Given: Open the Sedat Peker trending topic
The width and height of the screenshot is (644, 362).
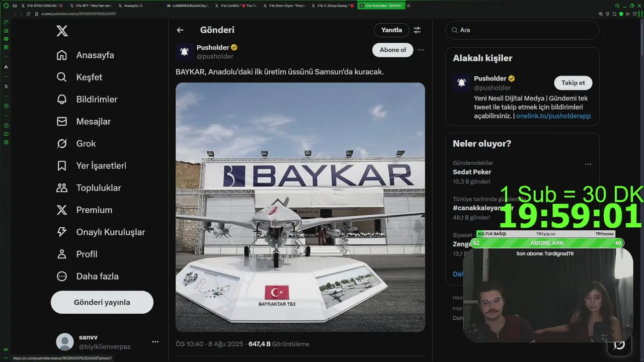Looking at the screenshot, I should pyautogui.click(x=472, y=172).
